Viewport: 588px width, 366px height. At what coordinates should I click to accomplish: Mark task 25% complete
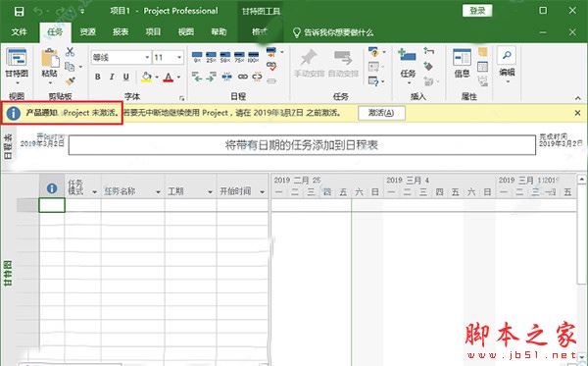click(211, 57)
